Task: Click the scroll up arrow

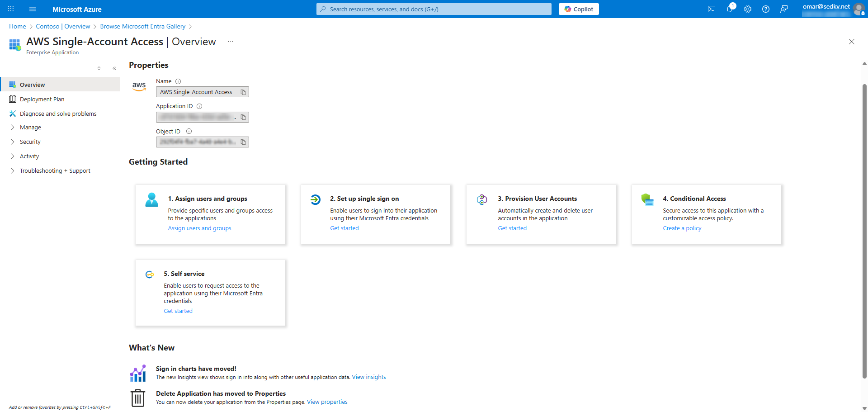Action: 864,64
